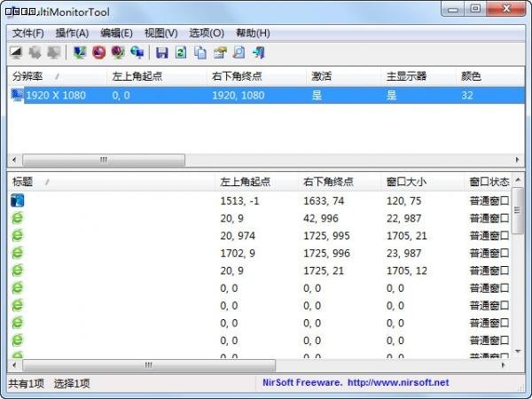Click the 1513, -1 cell
Image resolution: width=532 pixels, height=399 pixels.
[239, 201]
